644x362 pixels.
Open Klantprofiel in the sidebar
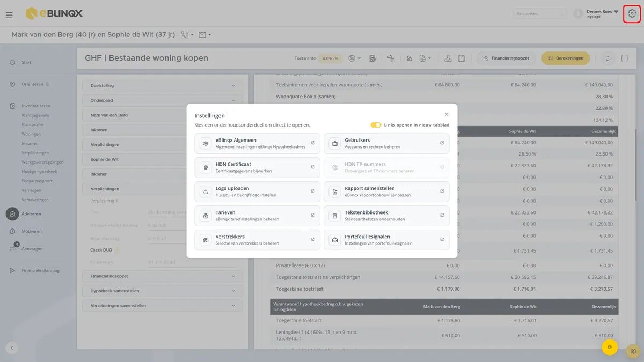click(33, 124)
